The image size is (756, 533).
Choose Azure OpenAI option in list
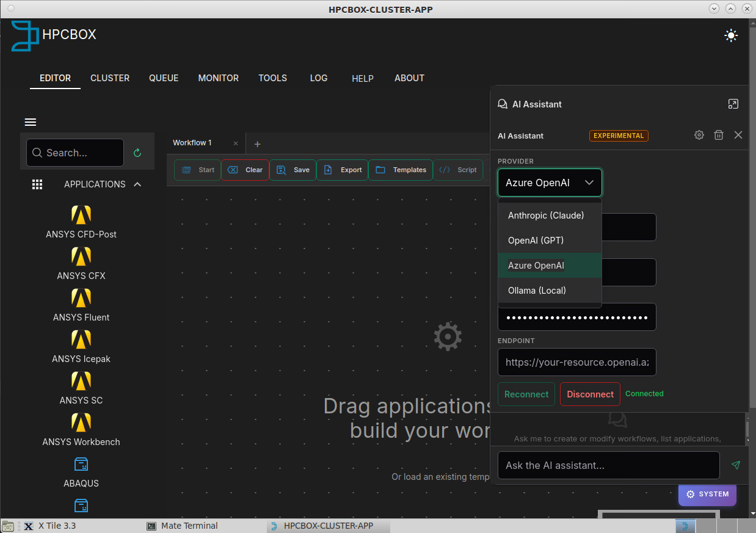(550, 266)
